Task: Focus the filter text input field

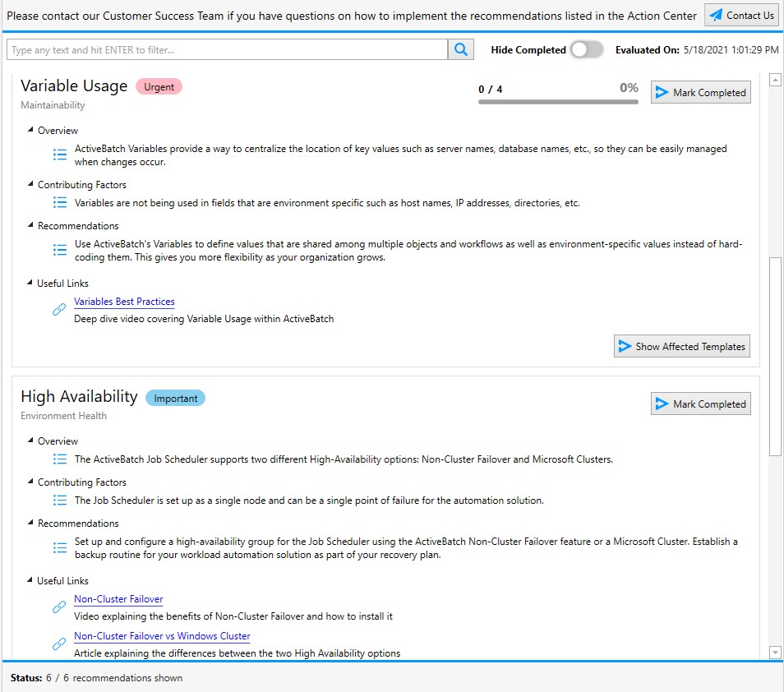Action: [x=227, y=49]
